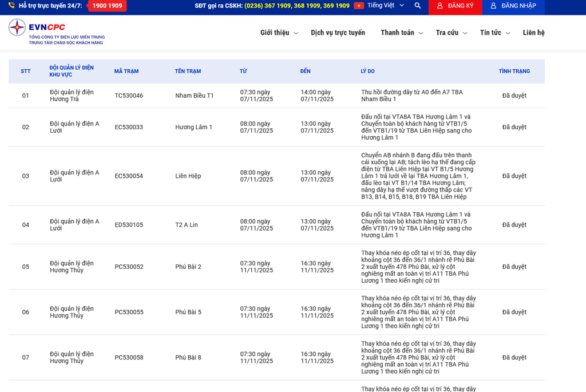Go to Dịch vụ trực tuyến

pyautogui.click(x=338, y=33)
